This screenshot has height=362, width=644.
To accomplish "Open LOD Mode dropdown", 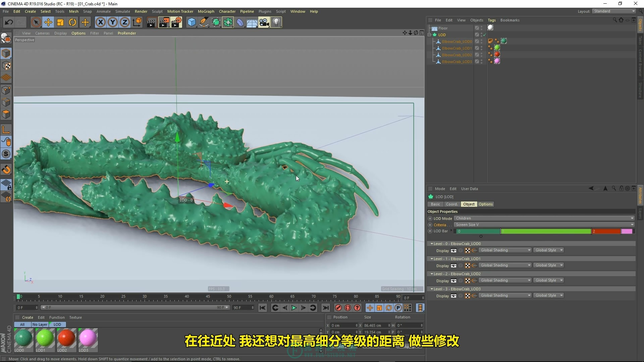I will 544,218.
